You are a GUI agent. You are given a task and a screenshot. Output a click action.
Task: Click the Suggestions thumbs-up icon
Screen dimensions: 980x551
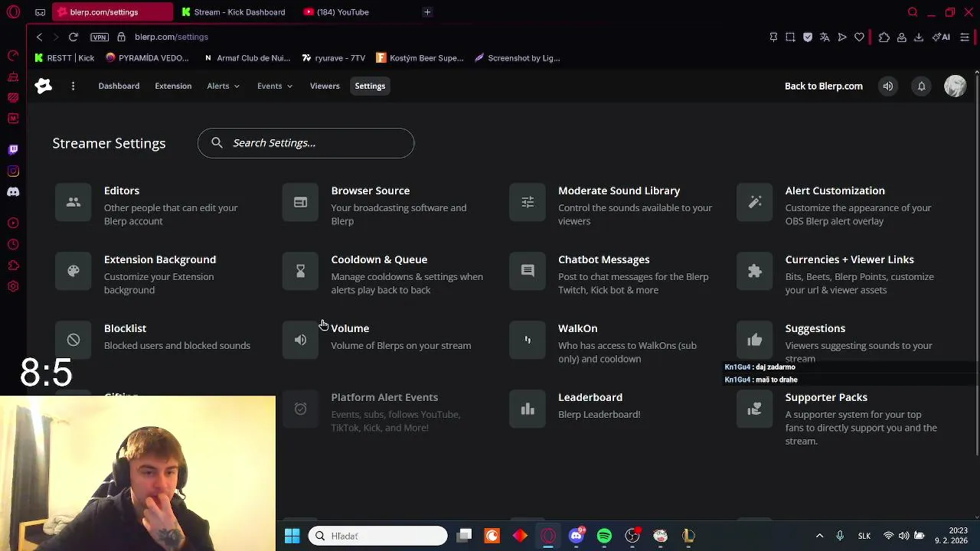click(755, 340)
